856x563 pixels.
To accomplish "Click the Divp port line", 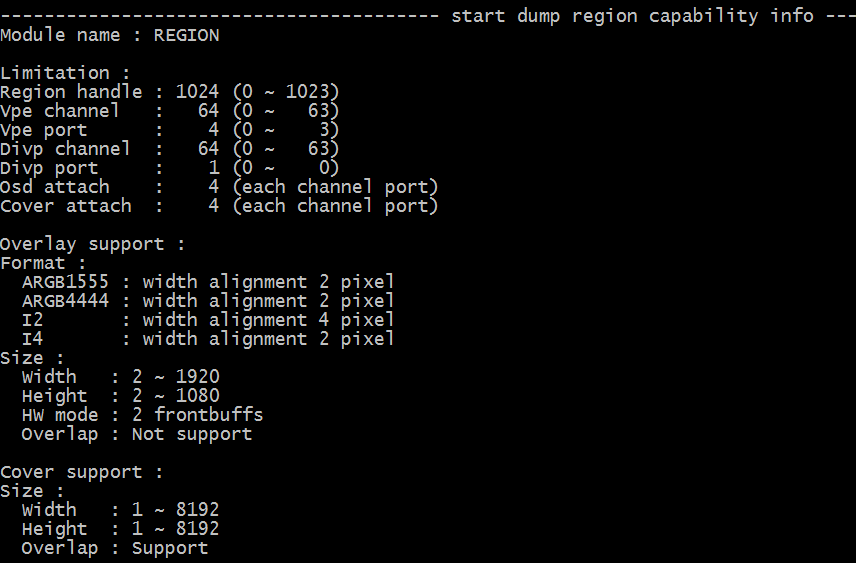I will [x=170, y=168].
